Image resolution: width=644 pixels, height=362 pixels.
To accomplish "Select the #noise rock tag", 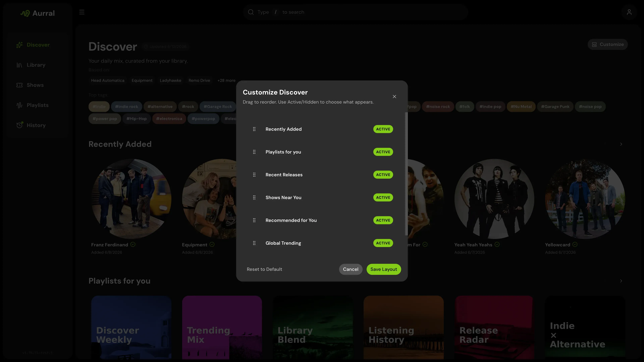I will 438,107.
